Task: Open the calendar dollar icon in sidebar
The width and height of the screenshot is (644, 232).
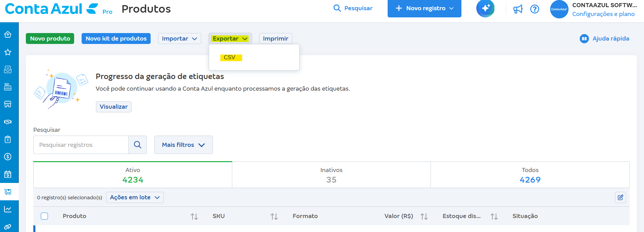Action: (8, 174)
